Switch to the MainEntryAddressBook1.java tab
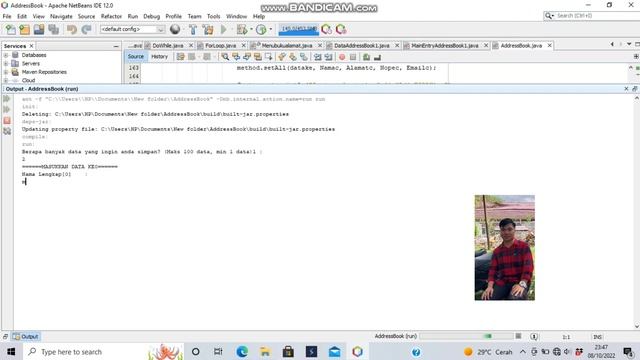The image size is (640, 360). [445, 46]
